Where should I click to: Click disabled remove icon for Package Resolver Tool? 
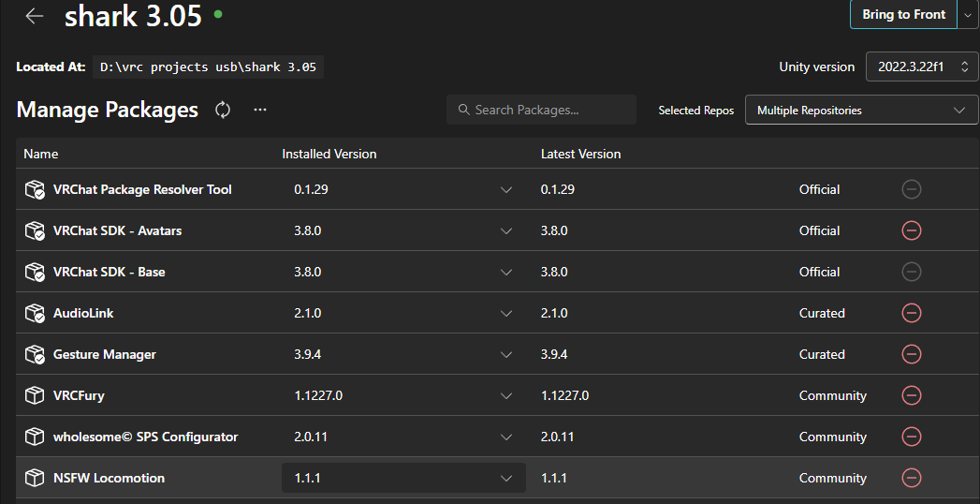tap(912, 189)
